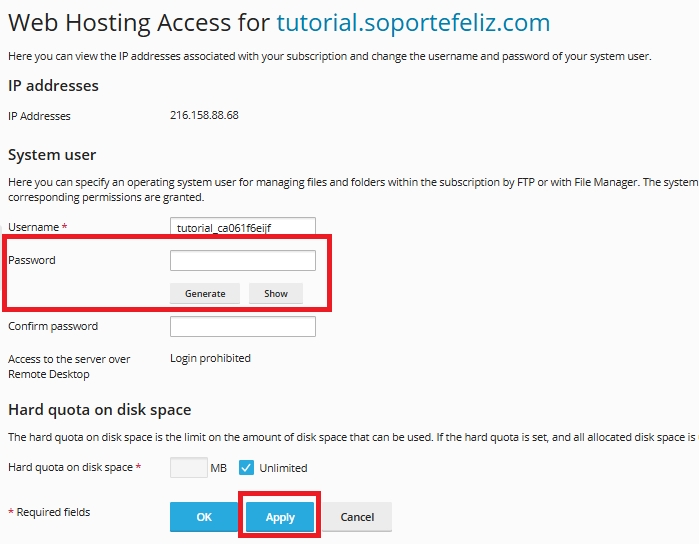
Task: Click the IP addresses section heading
Action: (53, 86)
